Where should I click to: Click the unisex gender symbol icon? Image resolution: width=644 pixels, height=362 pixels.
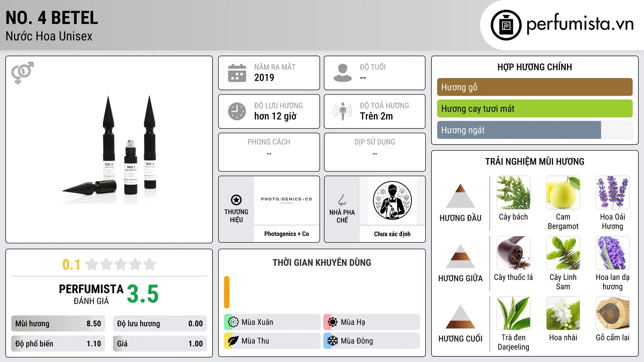22,73
